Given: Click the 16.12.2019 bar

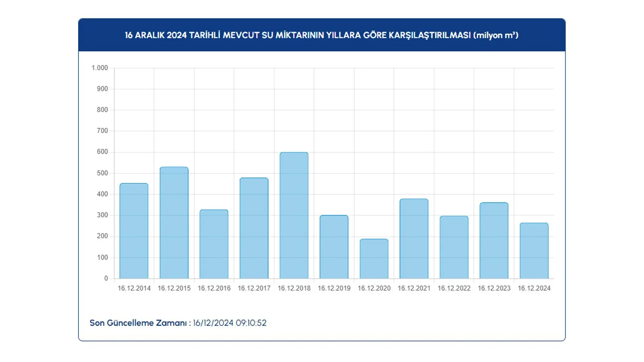Looking at the screenshot, I should [x=334, y=247].
